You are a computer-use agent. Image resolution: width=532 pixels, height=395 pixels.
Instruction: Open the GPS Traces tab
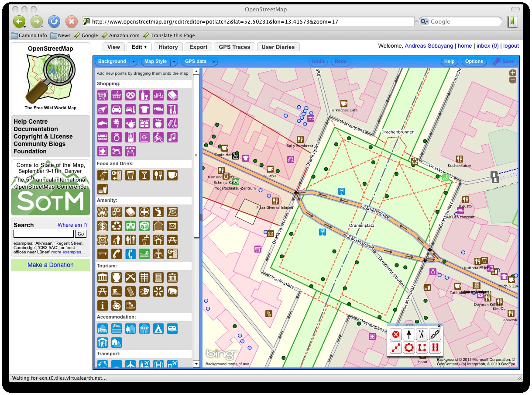(x=234, y=47)
